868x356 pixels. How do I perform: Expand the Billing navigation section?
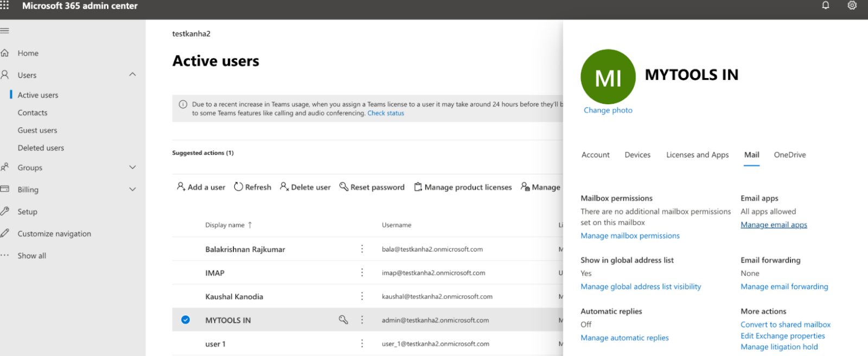point(132,189)
